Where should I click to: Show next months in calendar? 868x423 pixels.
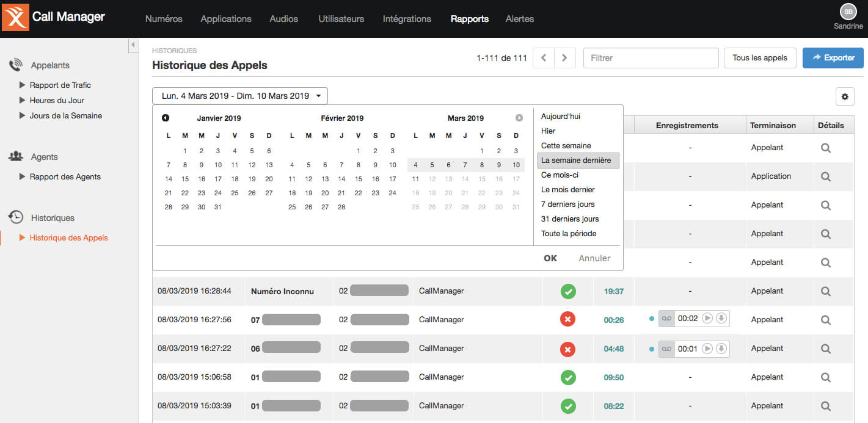click(519, 118)
